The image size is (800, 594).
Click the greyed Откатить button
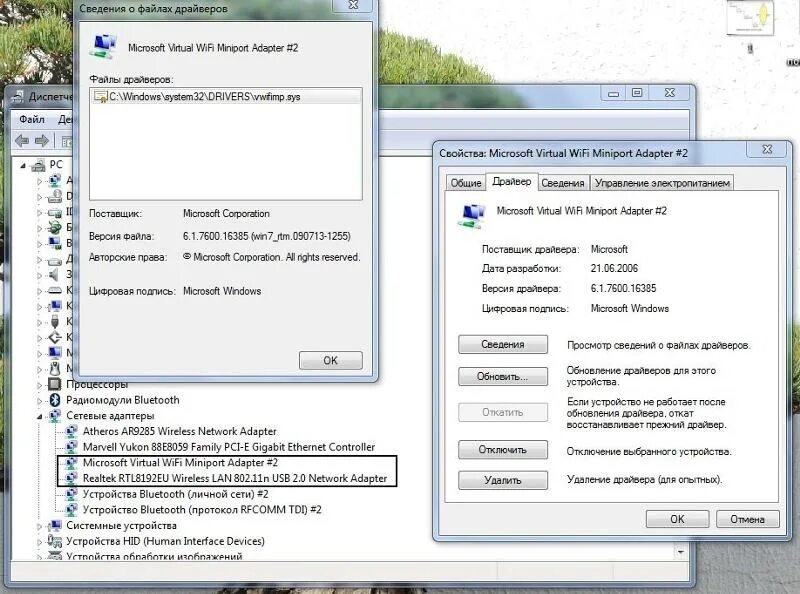(x=503, y=412)
